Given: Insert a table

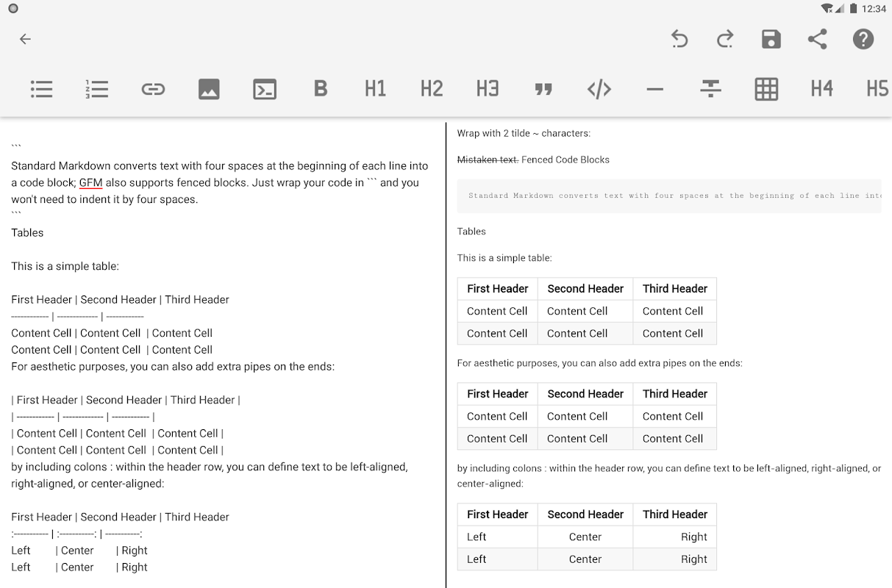Looking at the screenshot, I should click(x=766, y=89).
